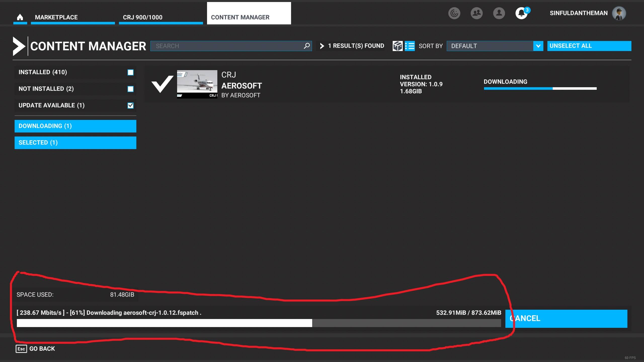Switch to the Marketplace tab
The image size is (644, 362).
pos(73,17)
